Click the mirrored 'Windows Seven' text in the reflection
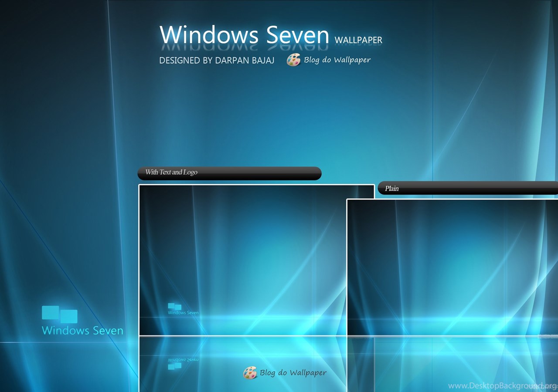 pos(183,360)
